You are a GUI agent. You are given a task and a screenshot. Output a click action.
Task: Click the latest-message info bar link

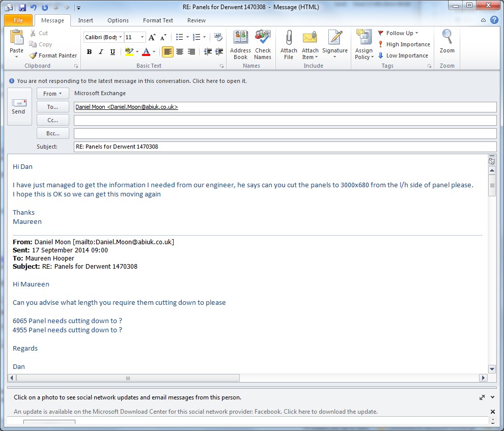[x=132, y=81]
